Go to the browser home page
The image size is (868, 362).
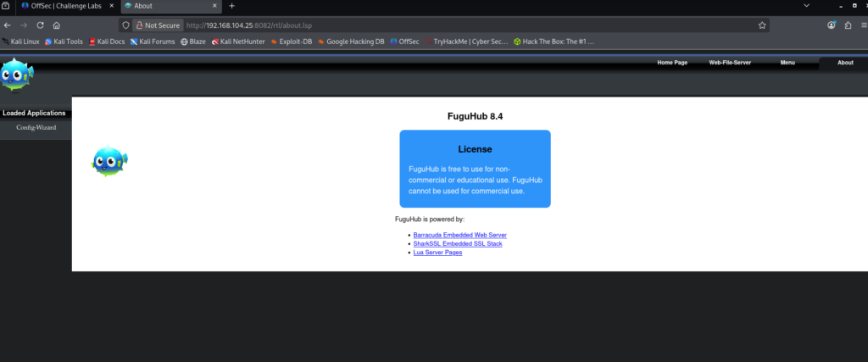56,25
